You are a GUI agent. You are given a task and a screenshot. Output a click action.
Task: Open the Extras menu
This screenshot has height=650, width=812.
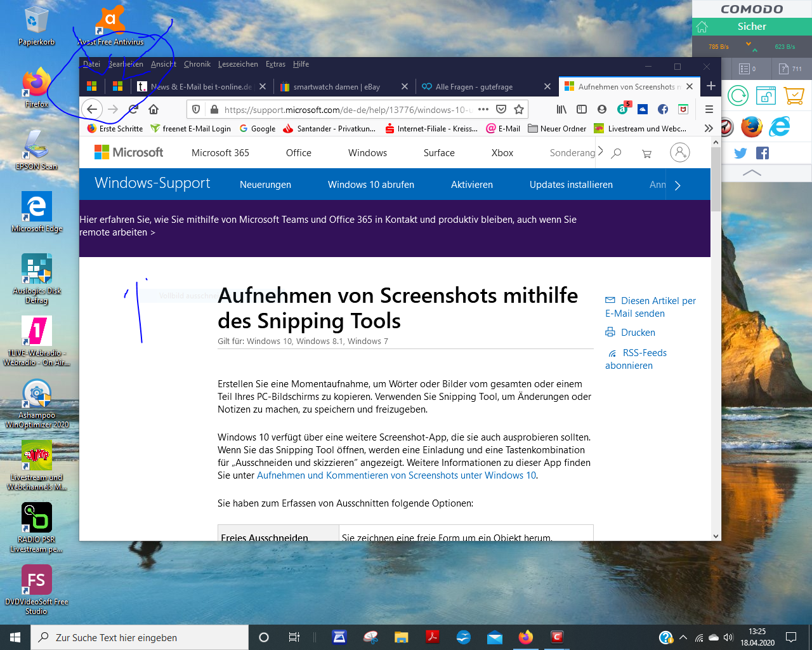pyautogui.click(x=275, y=64)
